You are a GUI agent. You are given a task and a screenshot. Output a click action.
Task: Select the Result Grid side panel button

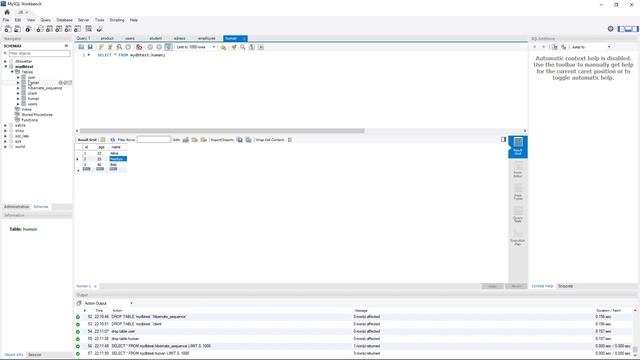pyautogui.click(x=518, y=147)
